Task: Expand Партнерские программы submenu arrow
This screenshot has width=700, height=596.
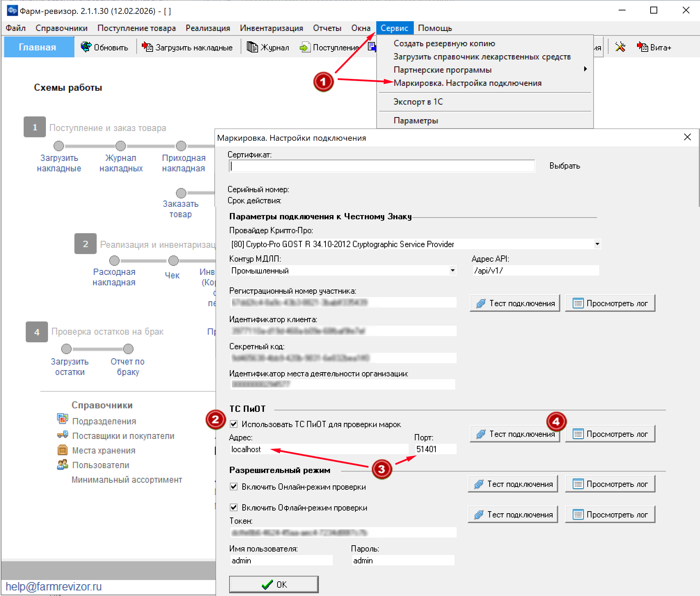Action: point(586,69)
